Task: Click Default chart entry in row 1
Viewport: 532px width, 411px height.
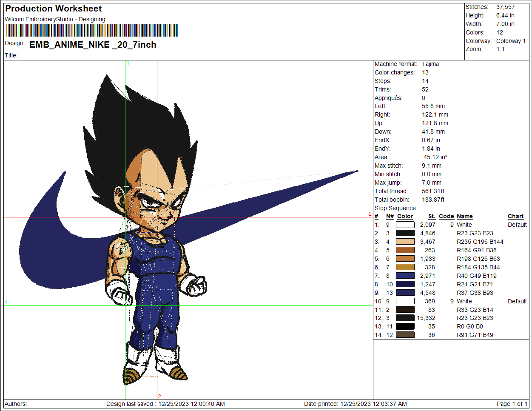Action: (x=517, y=225)
